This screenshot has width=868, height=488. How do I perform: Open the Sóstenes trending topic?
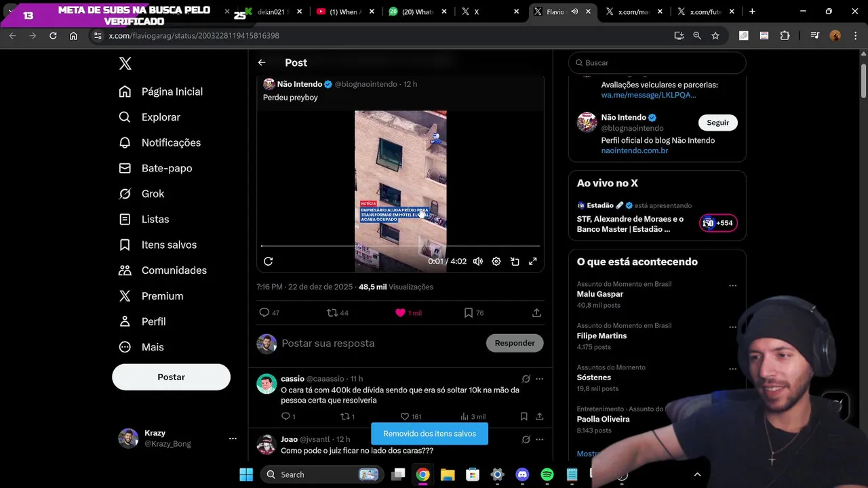pyautogui.click(x=594, y=378)
